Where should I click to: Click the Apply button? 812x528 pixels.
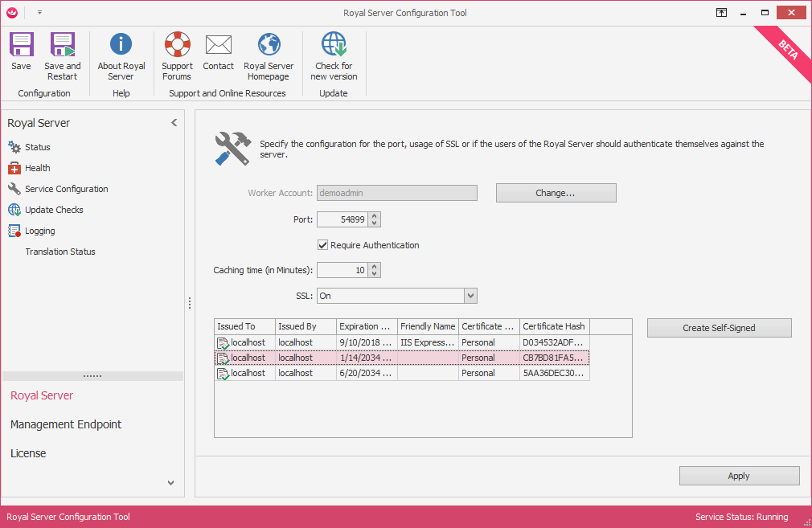(x=739, y=476)
